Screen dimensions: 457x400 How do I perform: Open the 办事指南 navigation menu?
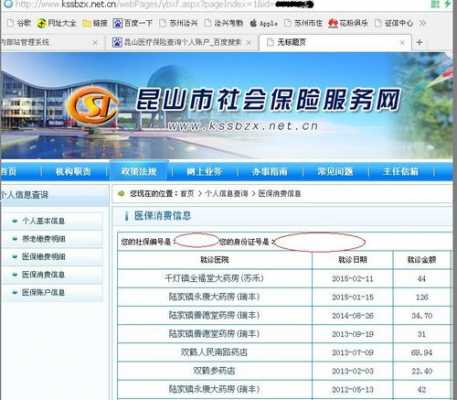click(270, 172)
